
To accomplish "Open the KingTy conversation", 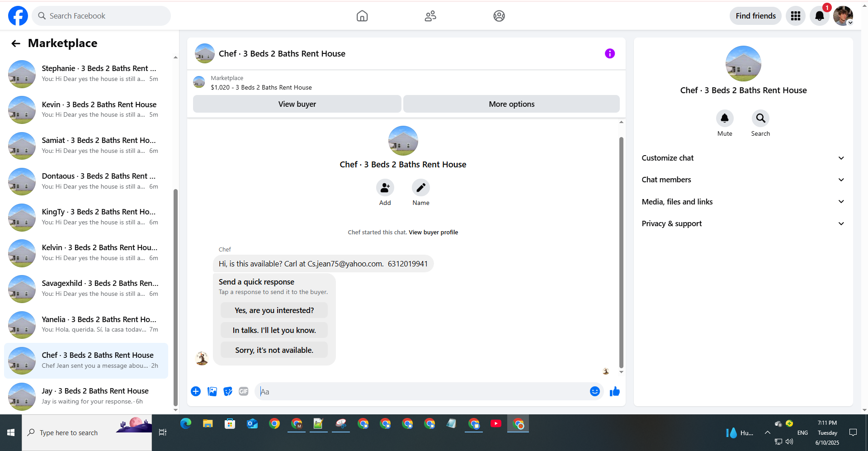I will coord(86,217).
